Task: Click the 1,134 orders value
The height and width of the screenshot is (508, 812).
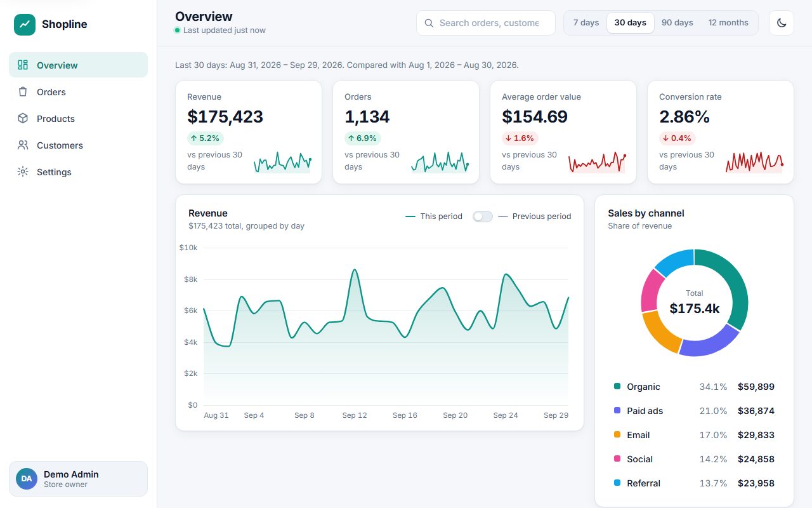Action: (x=367, y=117)
